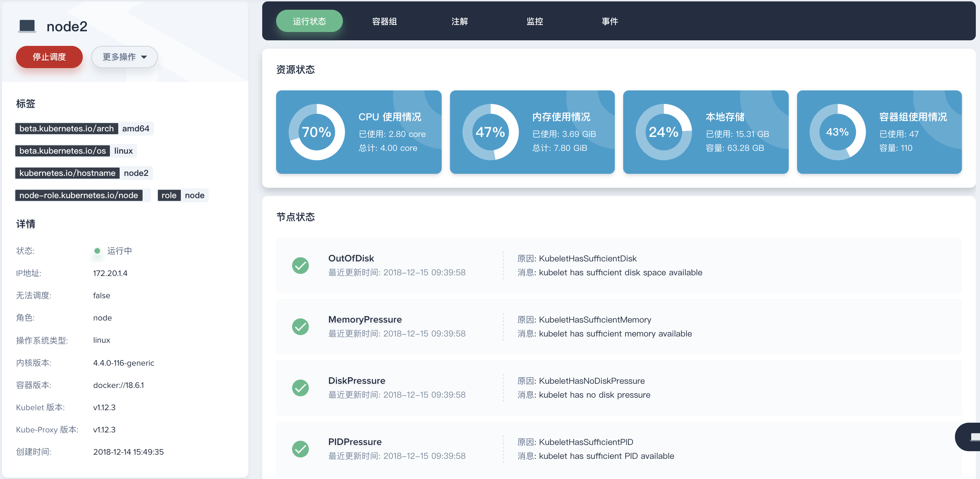This screenshot has width=980, height=479.
Task: Click the node2 computer icon
Action: click(x=27, y=27)
